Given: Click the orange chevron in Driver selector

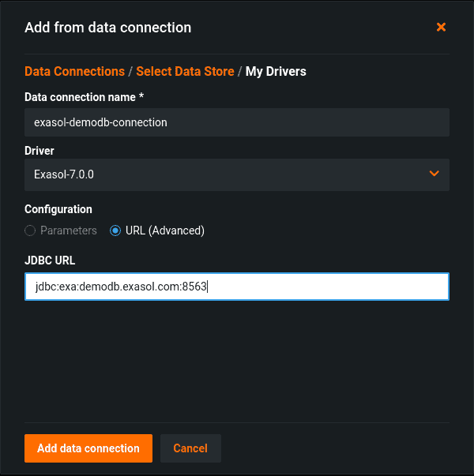Looking at the screenshot, I should tap(434, 174).
